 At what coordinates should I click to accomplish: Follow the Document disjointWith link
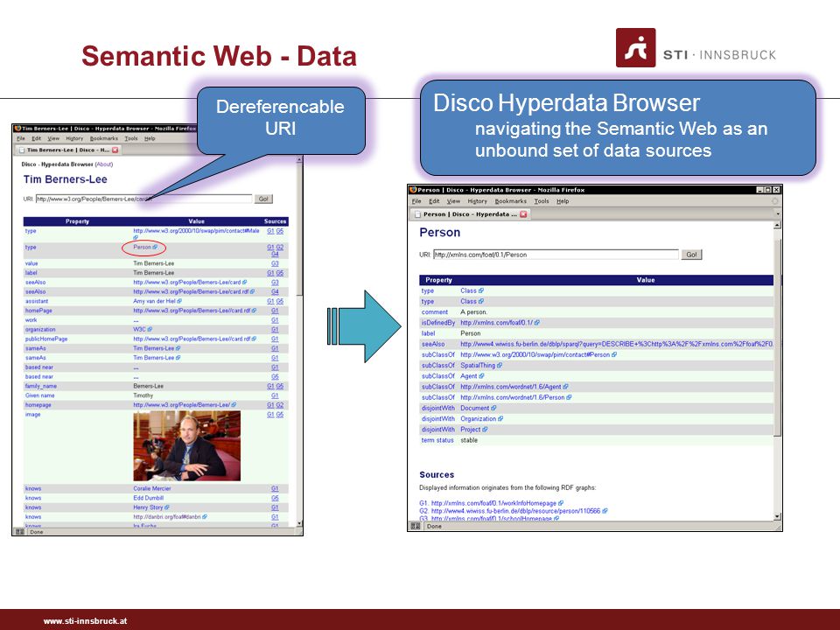click(x=474, y=409)
